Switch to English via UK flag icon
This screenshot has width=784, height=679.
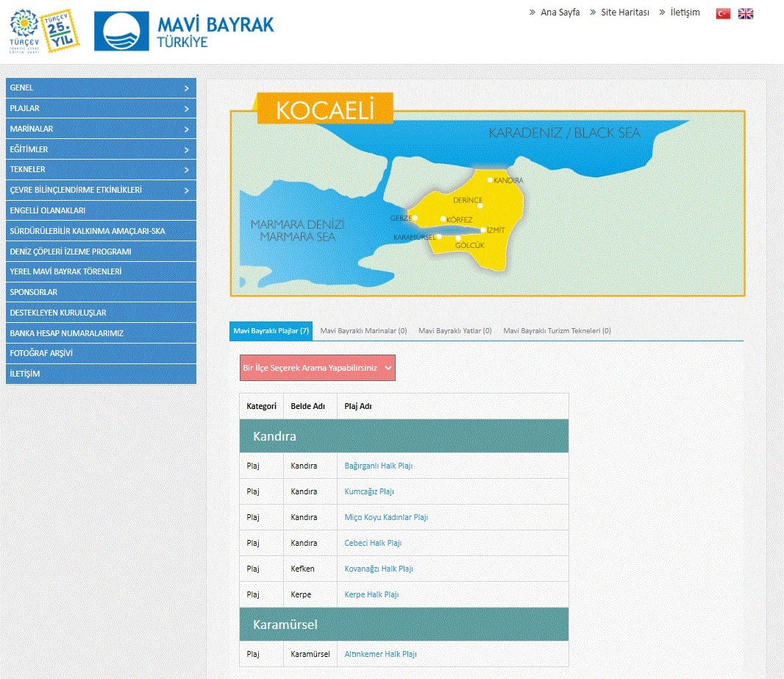pos(746,13)
